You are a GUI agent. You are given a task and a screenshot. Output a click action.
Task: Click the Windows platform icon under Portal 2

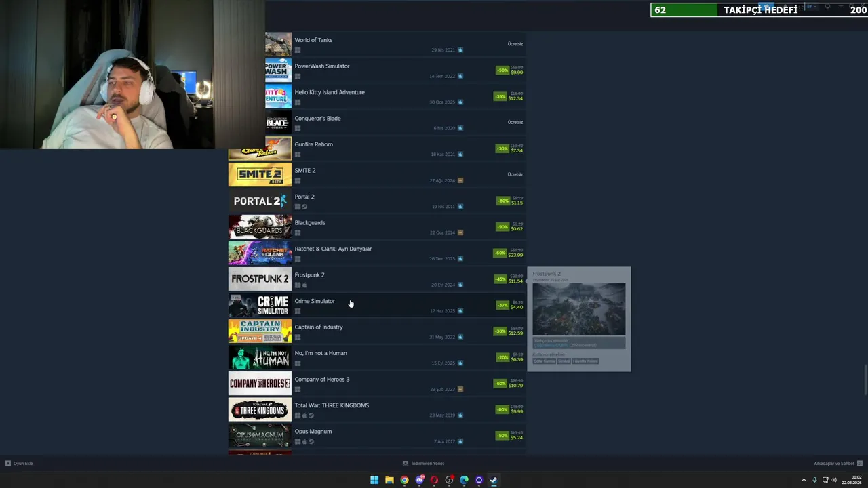pos(297,207)
